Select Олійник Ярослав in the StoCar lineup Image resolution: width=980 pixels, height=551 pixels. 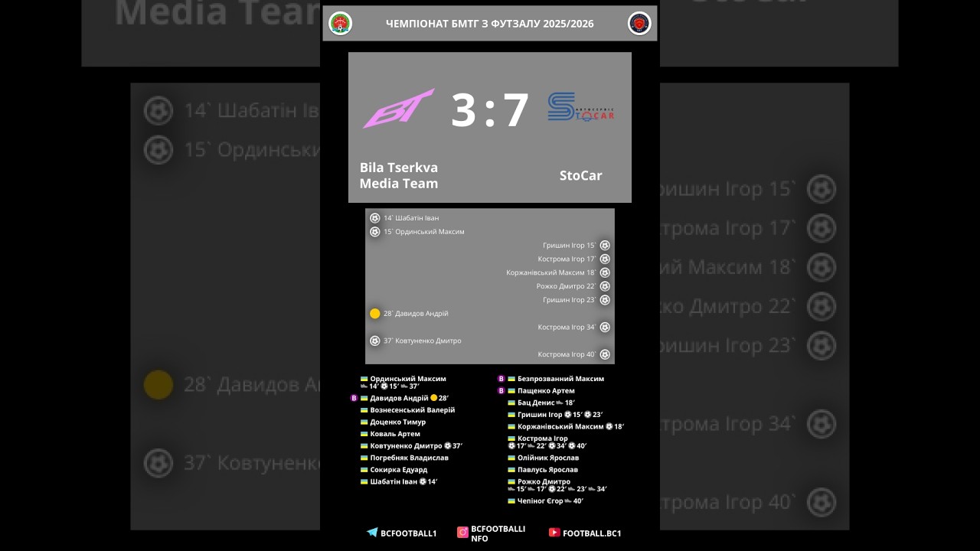click(x=548, y=458)
